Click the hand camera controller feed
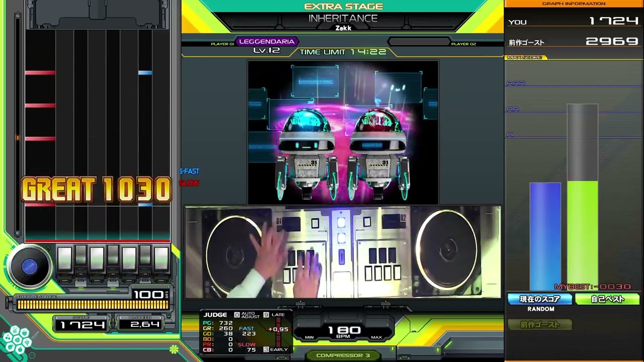 pos(343,252)
